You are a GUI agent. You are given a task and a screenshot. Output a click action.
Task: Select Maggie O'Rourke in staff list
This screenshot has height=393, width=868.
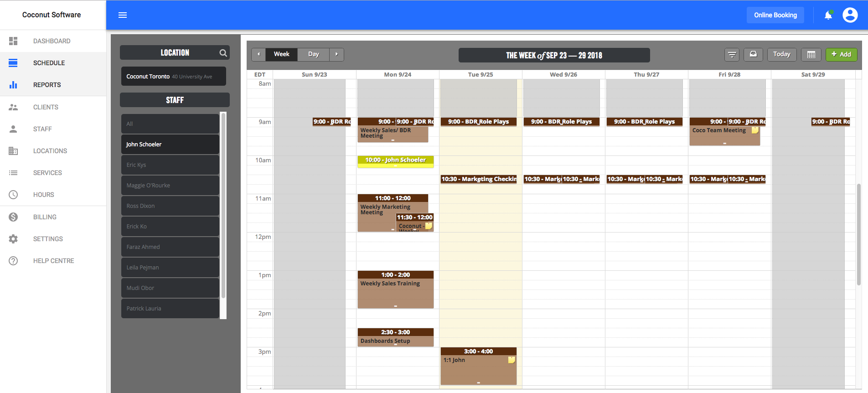(x=170, y=185)
